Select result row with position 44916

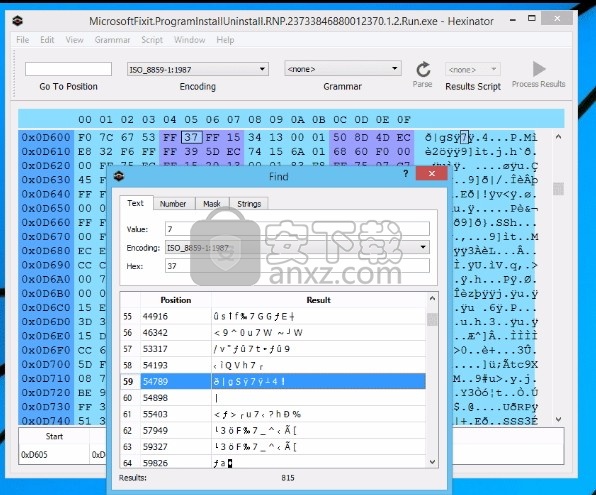[x=273, y=316]
